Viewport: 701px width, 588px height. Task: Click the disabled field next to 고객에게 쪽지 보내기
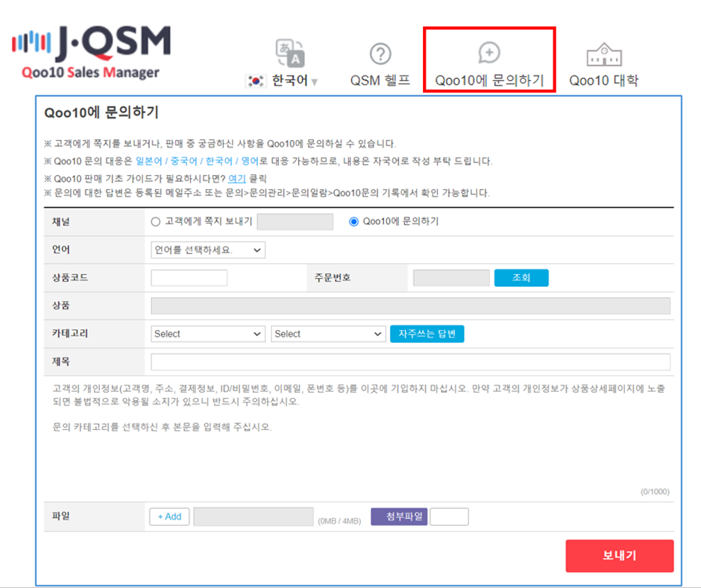point(295,221)
